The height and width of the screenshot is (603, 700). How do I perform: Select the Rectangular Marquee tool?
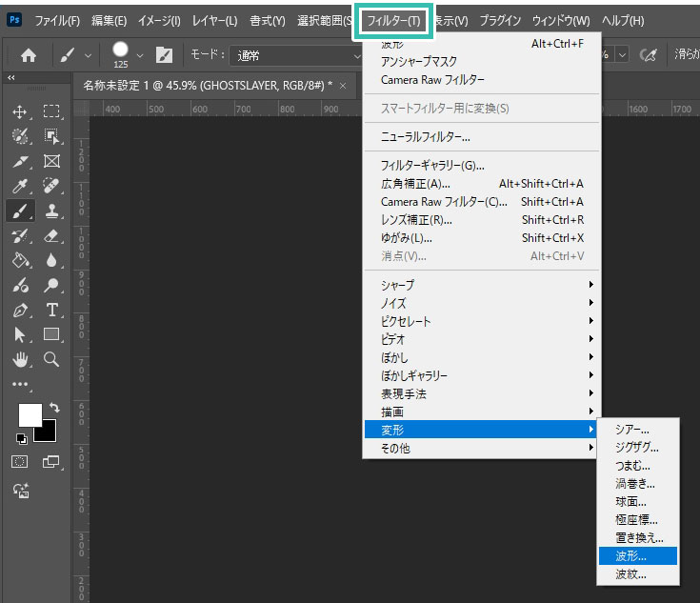51,111
